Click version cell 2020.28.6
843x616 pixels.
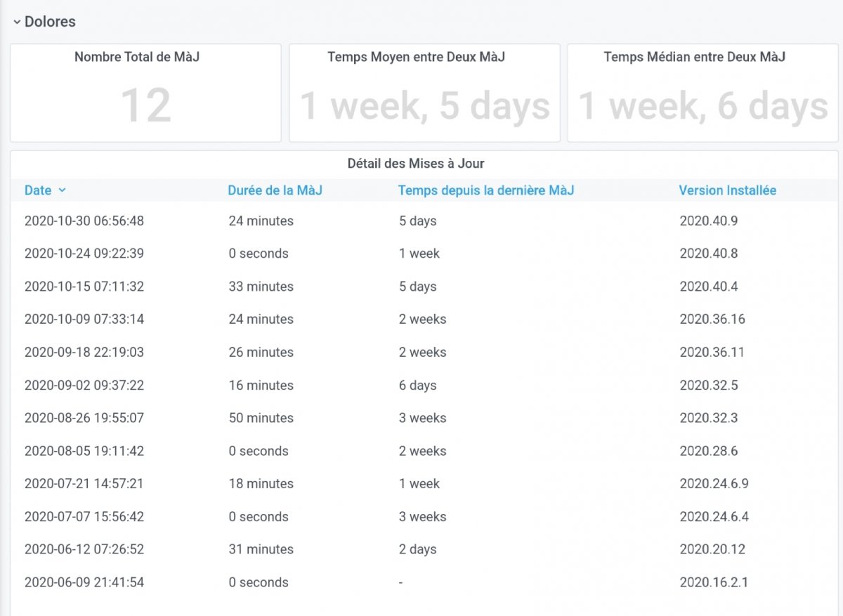coord(709,451)
